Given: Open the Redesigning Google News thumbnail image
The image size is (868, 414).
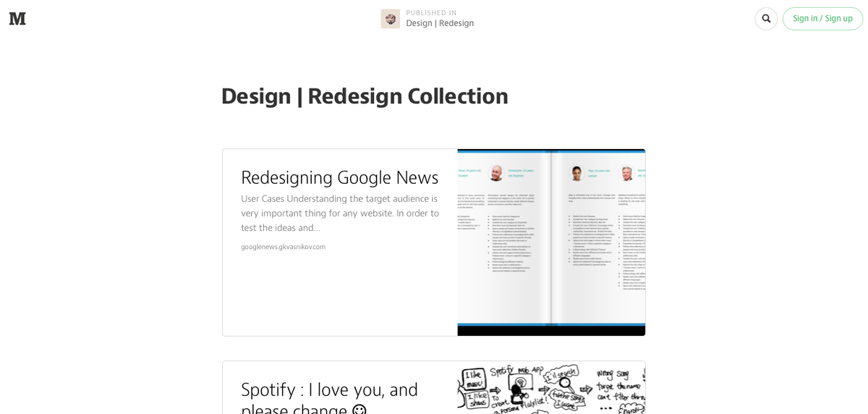Looking at the screenshot, I should (x=551, y=242).
